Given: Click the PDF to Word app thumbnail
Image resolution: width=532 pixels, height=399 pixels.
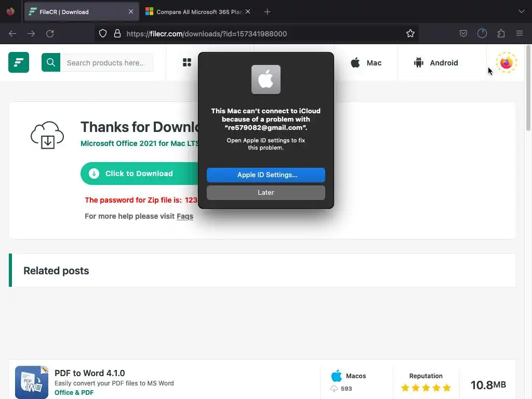Looking at the screenshot, I should pyautogui.click(x=32, y=382).
